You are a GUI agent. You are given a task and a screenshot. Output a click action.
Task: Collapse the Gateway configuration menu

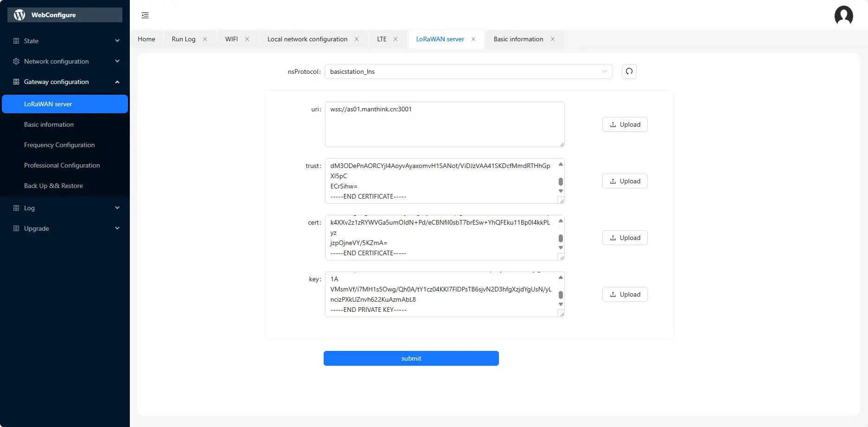pyautogui.click(x=117, y=82)
